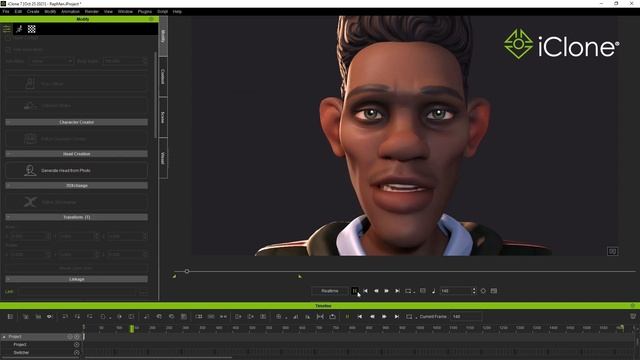
Task: Open the Help menu
Action: click(x=177, y=12)
